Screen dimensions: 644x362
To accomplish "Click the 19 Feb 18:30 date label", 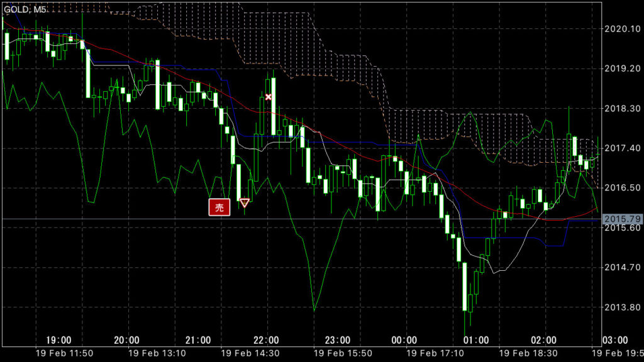I will click(528, 353).
